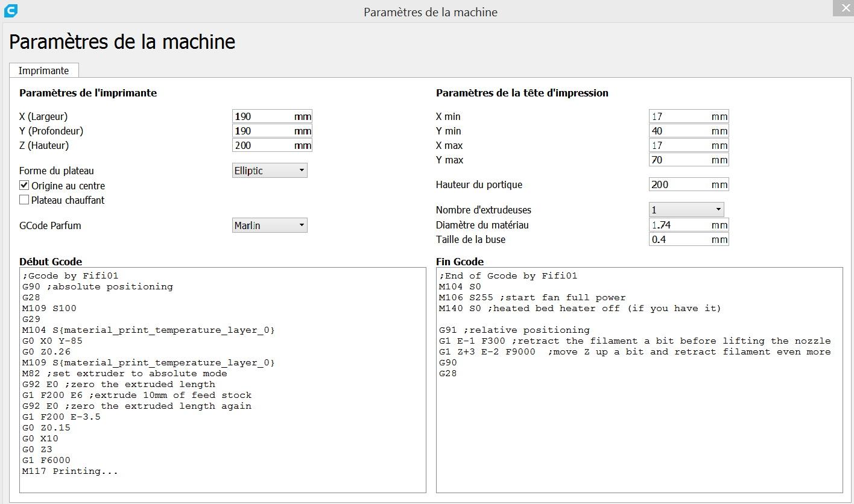Screen dimensions: 854x504
Task: Click the X min input field
Action: pos(689,116)
